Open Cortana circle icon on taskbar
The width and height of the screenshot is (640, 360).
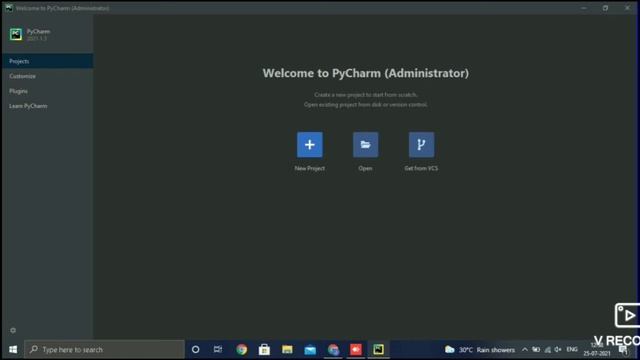tap(196, 350)
